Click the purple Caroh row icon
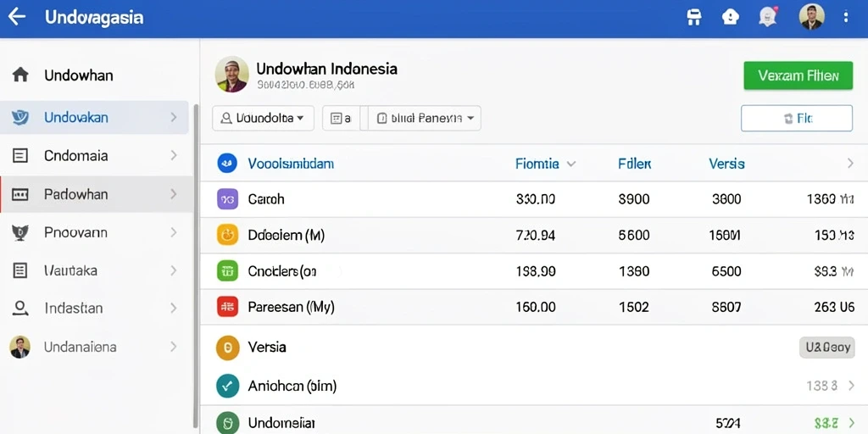 (227, 198)
